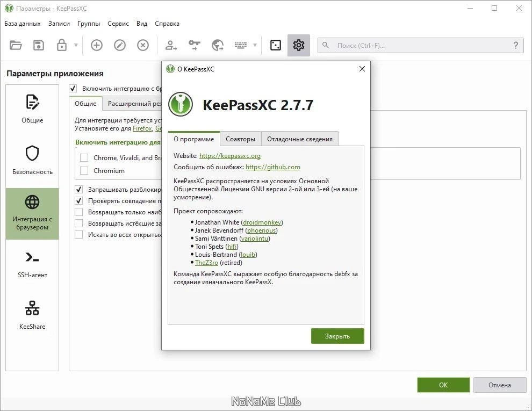This screenshot has width=532, height=411.
Task: Click the edit entry pencil icon
Action: [x=120, y=45]
